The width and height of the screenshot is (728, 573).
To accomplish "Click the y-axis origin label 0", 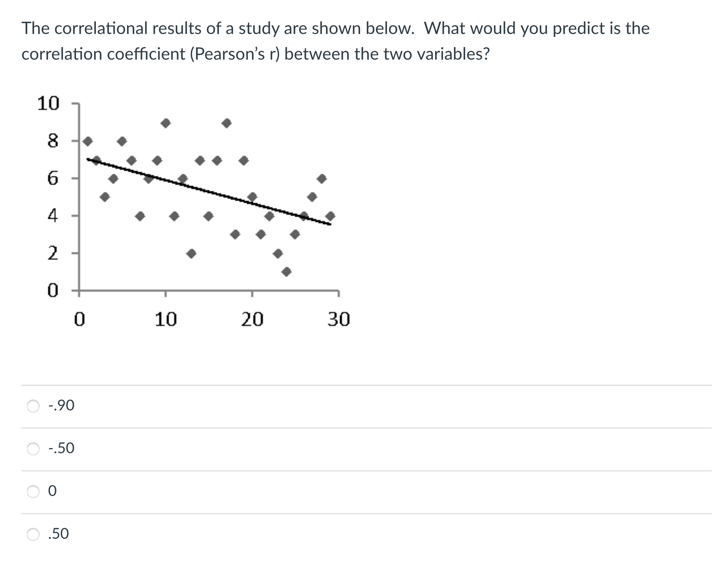I will [53, 290].
